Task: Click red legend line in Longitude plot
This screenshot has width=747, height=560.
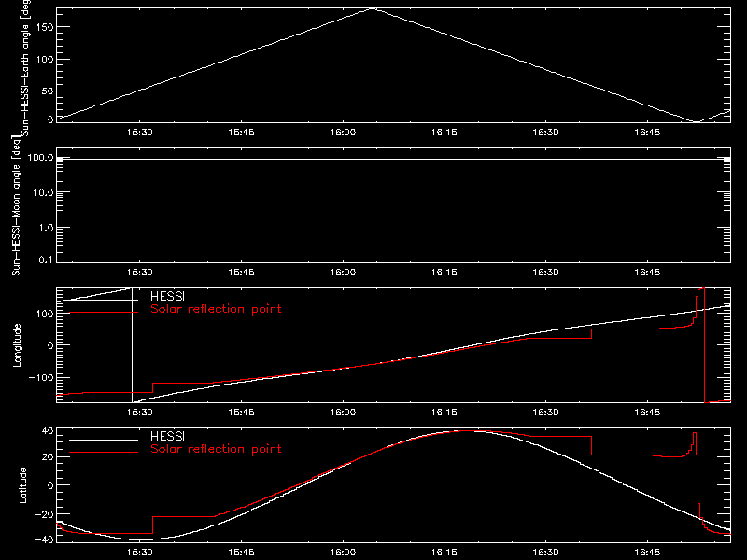Action: click(104, 313)
